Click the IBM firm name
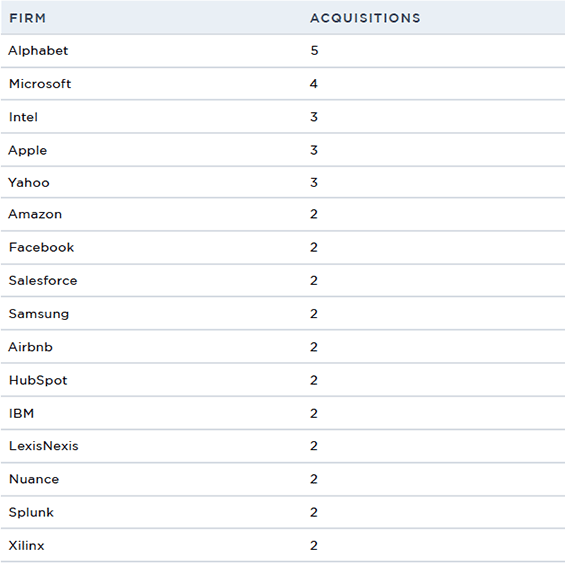Image resolution: width=565 pixels, height=566 pixels. [x=21, y=414]
